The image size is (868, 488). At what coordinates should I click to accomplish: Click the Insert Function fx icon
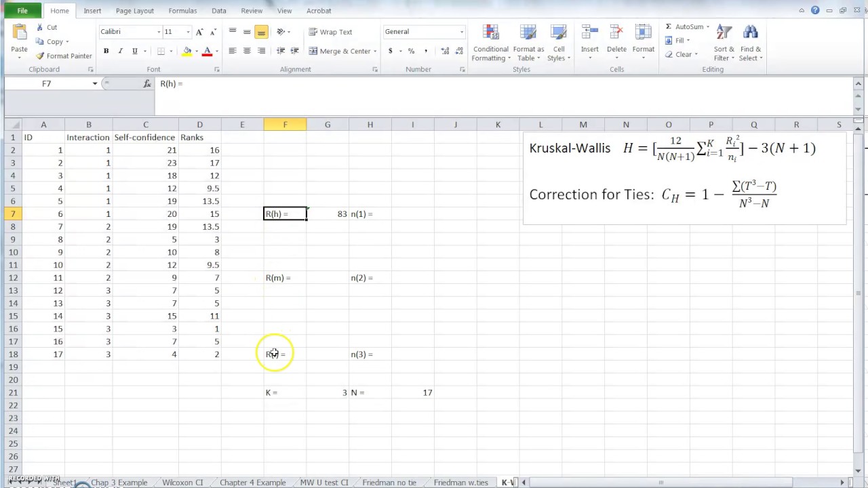click(147, 83)
